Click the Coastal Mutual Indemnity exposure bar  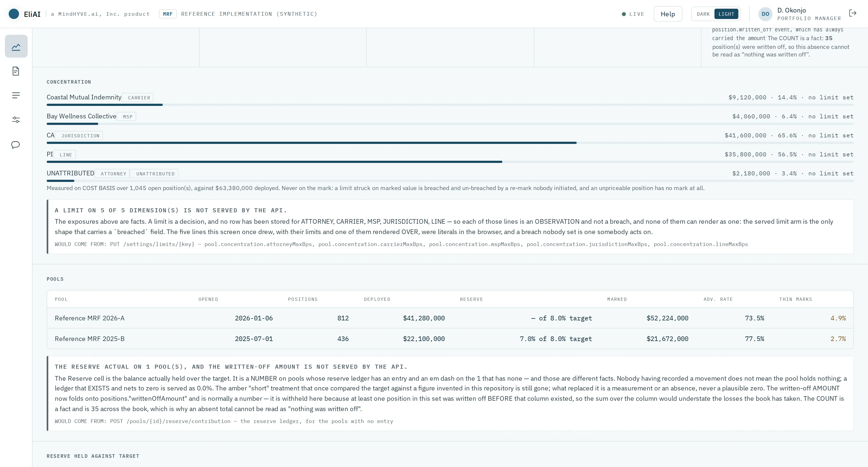tap(450, 105)
